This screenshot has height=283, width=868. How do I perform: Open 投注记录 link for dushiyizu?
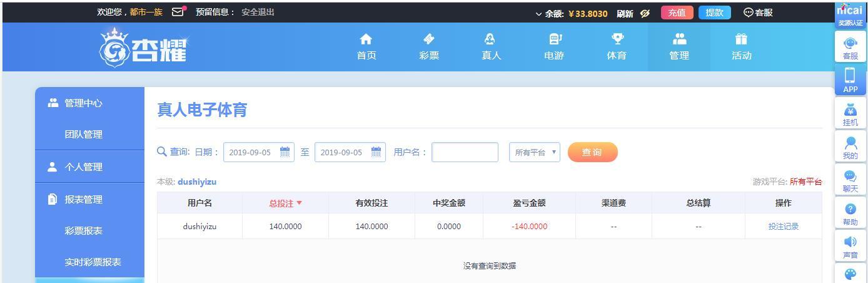784,227
